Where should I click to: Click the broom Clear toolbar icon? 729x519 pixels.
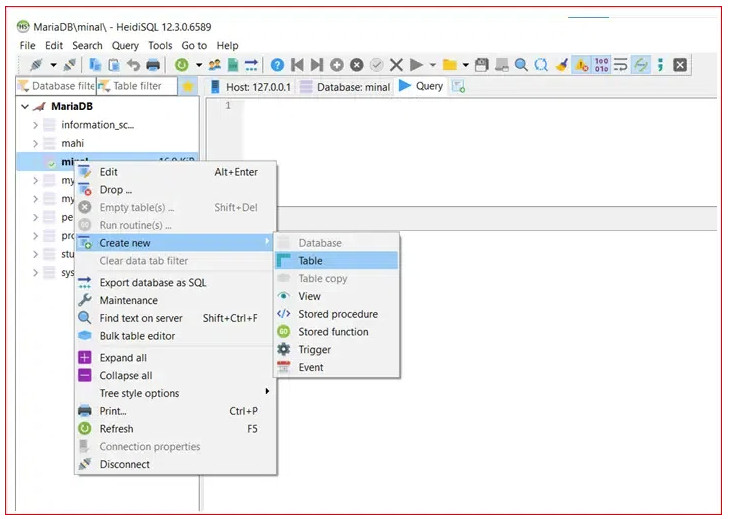561,65
